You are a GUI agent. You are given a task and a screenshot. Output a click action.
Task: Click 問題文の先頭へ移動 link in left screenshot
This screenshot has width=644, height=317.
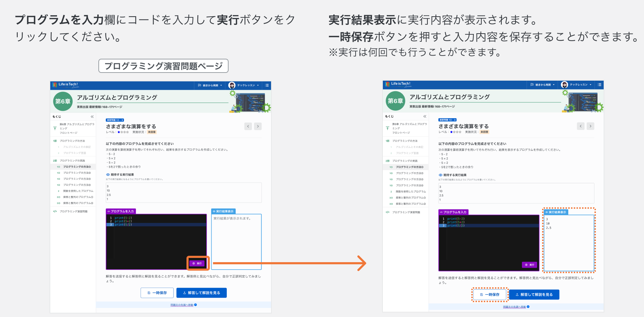[182, 305]
